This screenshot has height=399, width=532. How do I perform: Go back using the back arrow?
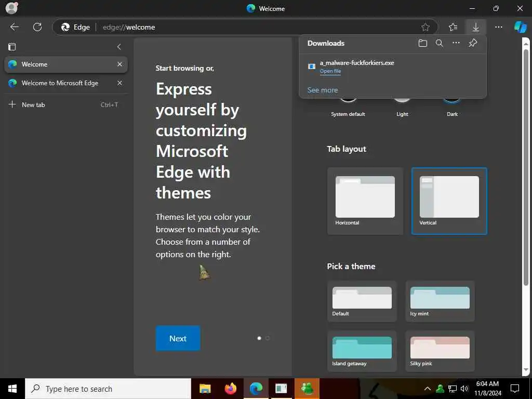click(14, 27)
